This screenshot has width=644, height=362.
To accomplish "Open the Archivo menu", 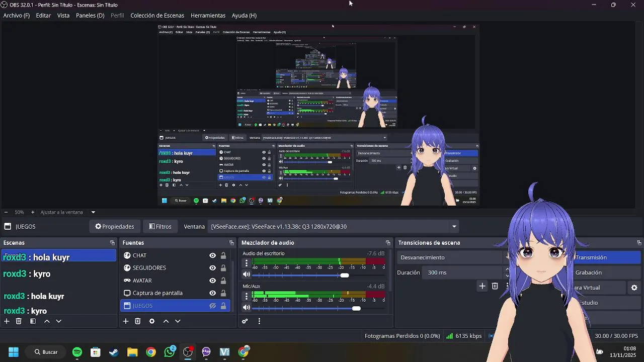I will [17, 16].
